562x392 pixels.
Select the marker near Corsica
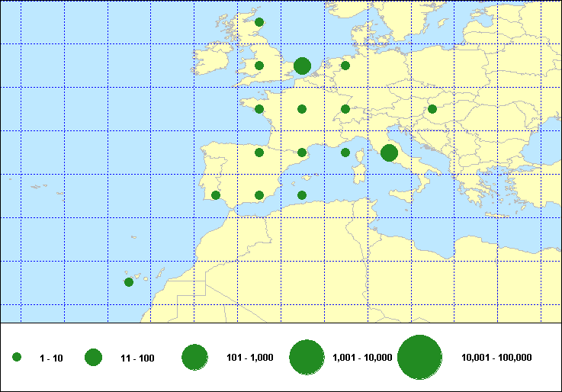point(345,153)
